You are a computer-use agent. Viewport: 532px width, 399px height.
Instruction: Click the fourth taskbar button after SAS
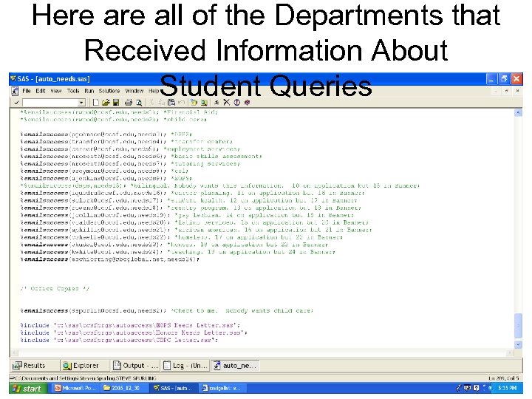coord(222,388)
